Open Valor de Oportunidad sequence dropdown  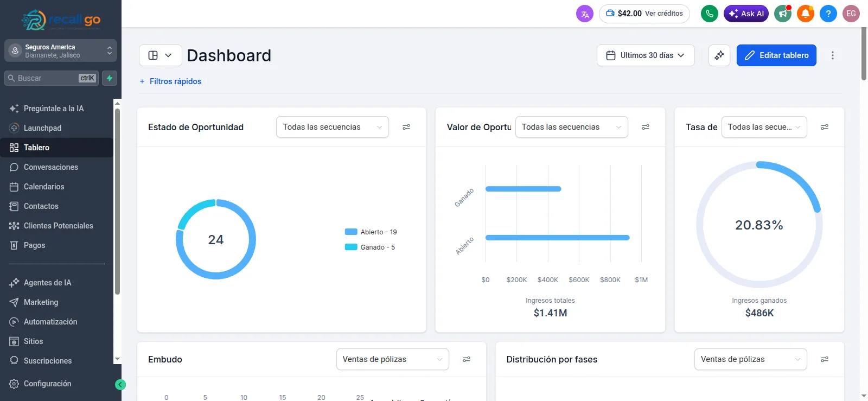[572, 127]
